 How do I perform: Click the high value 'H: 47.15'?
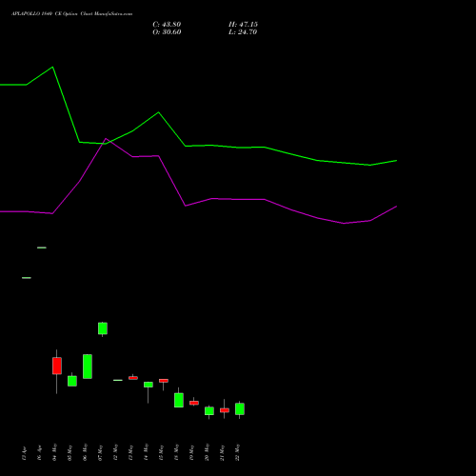243,25
